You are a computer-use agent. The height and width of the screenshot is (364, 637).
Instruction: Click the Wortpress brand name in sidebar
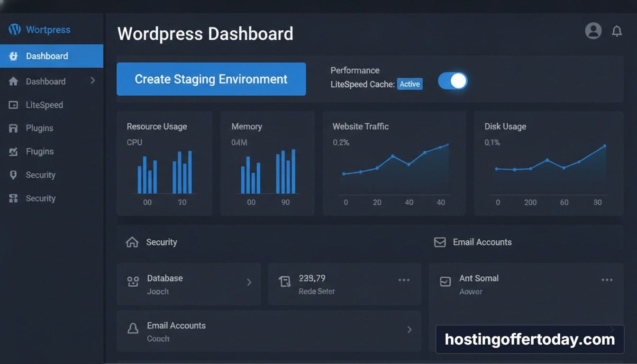[48, 29]
